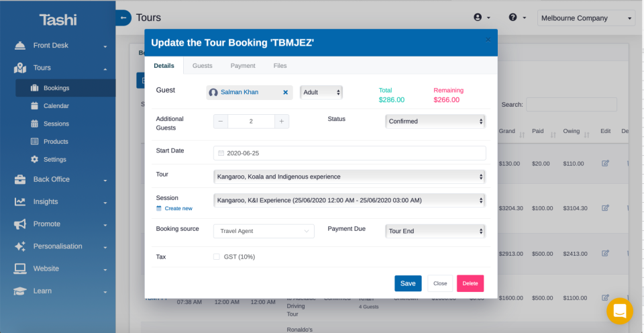Click the Back Office briefcase icon
Viewport: 644px width, 333px height.
click(x=19, y=180)
